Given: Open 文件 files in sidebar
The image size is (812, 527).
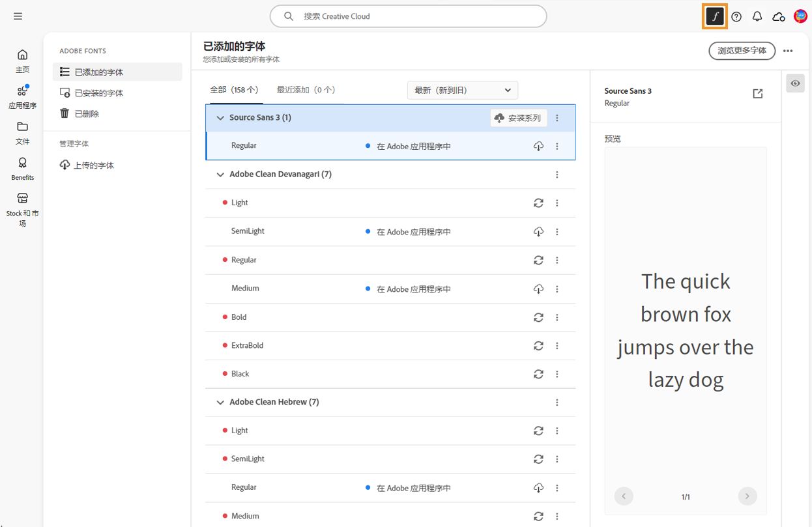Looking at the screenshot, I should point(22,132).
